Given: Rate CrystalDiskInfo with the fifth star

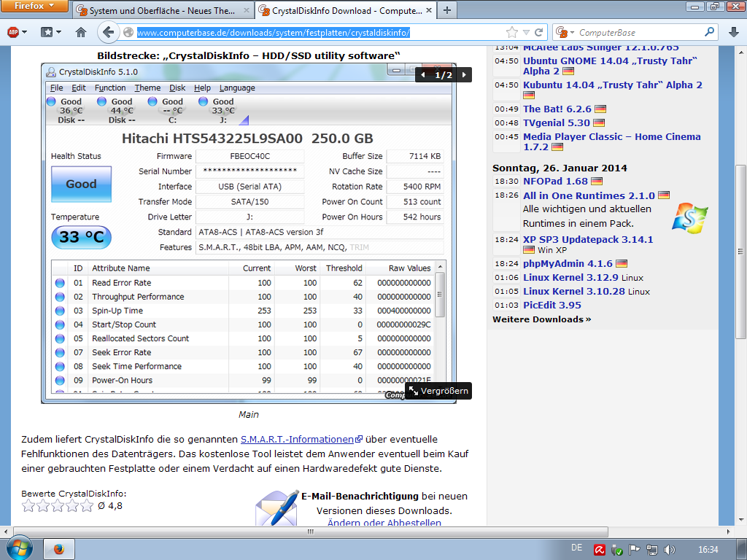Looking at the screenshot, I should click(x=87, y=506).
